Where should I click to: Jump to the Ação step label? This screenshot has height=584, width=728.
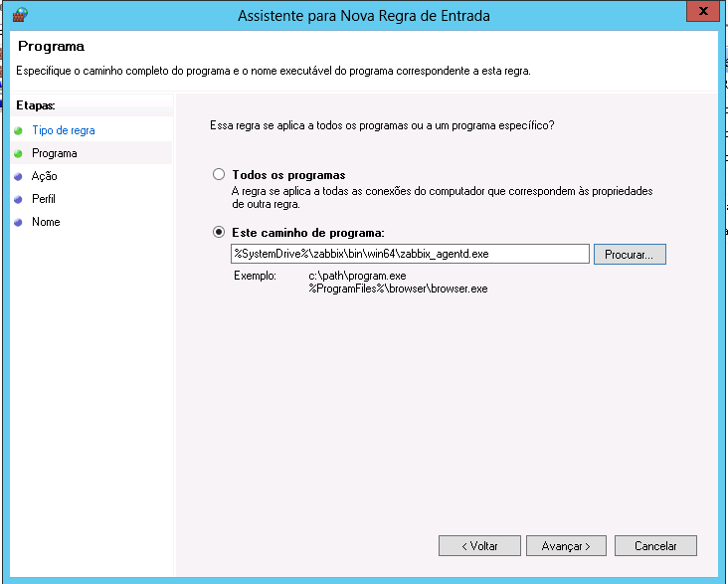coord(45,176)
